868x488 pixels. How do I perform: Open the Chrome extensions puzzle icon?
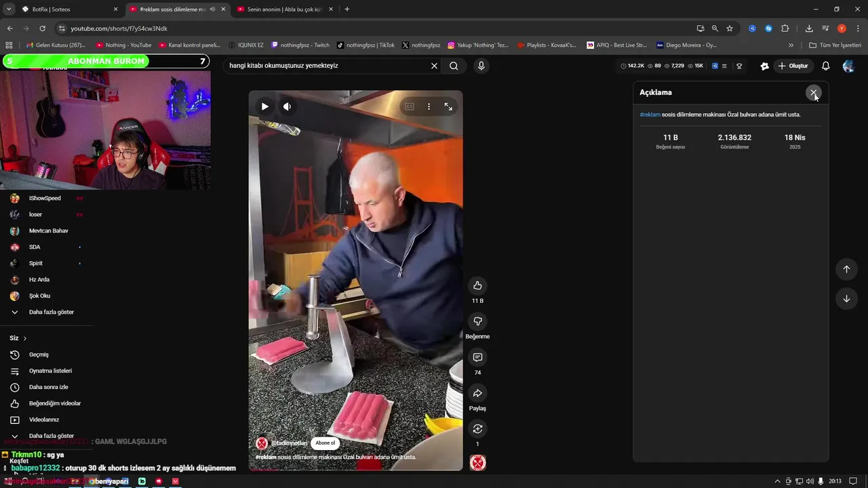coord(785,28)
